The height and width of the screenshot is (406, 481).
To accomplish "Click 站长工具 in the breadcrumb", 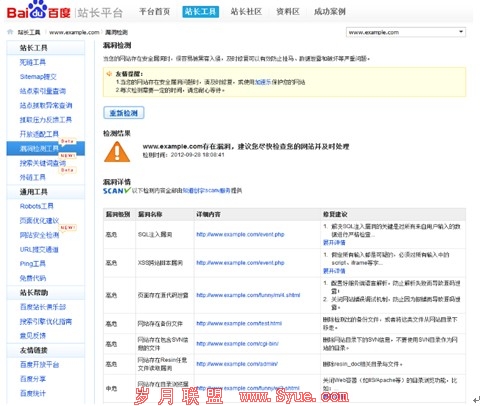I will (29, 32).
